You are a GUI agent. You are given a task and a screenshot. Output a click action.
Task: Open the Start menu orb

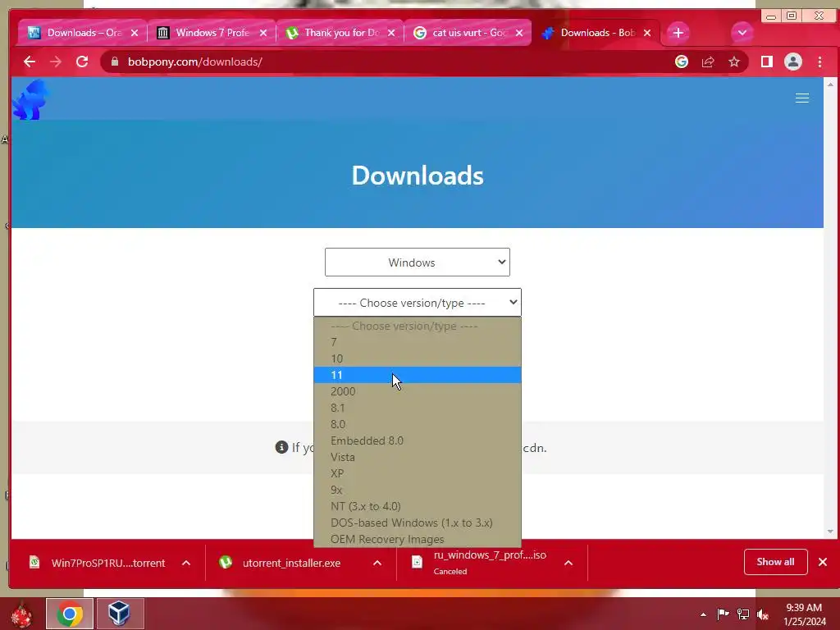(21, 614)
